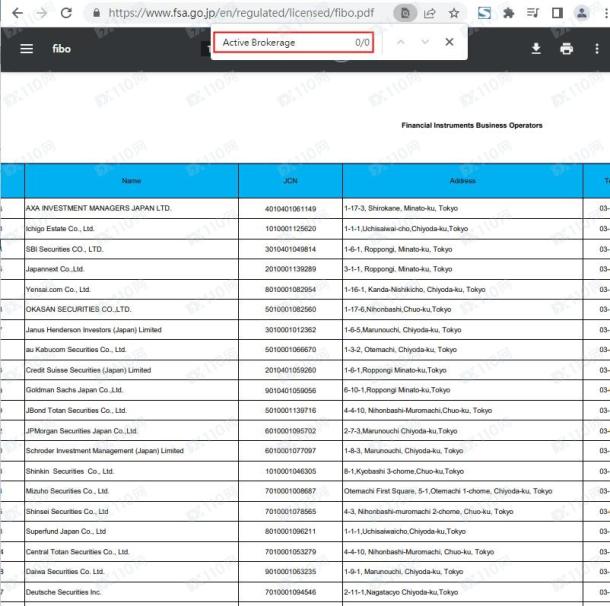The width and height of the screenshot is (610, 606).
Task: Click the Address column header
Action: click(463, 181)
